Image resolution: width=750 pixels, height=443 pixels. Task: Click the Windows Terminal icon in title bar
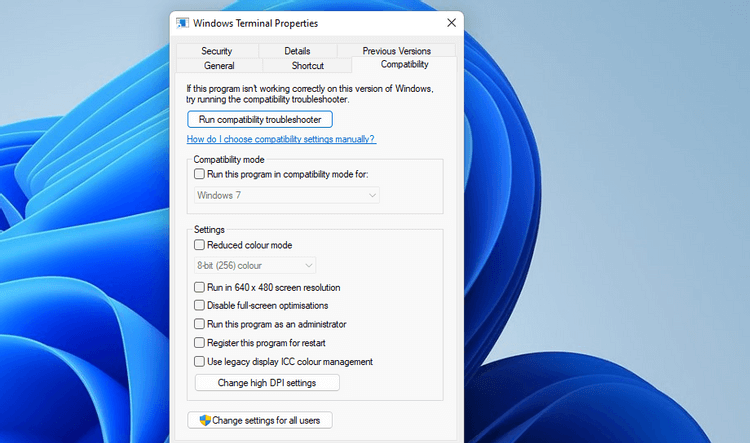182,23
